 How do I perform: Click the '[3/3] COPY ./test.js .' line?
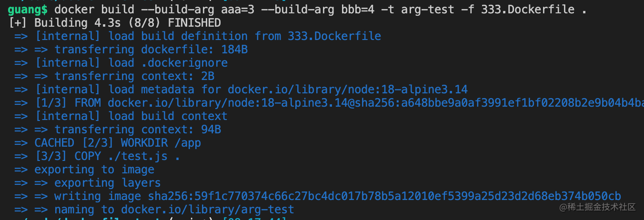pyautogui.click(x=98, y=156)
